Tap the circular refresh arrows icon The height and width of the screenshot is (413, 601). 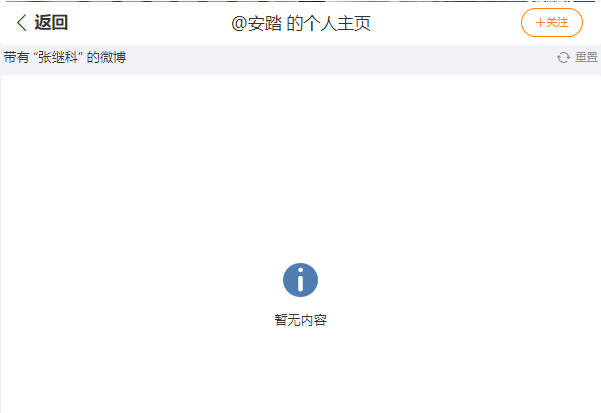[x=563, y=57]
